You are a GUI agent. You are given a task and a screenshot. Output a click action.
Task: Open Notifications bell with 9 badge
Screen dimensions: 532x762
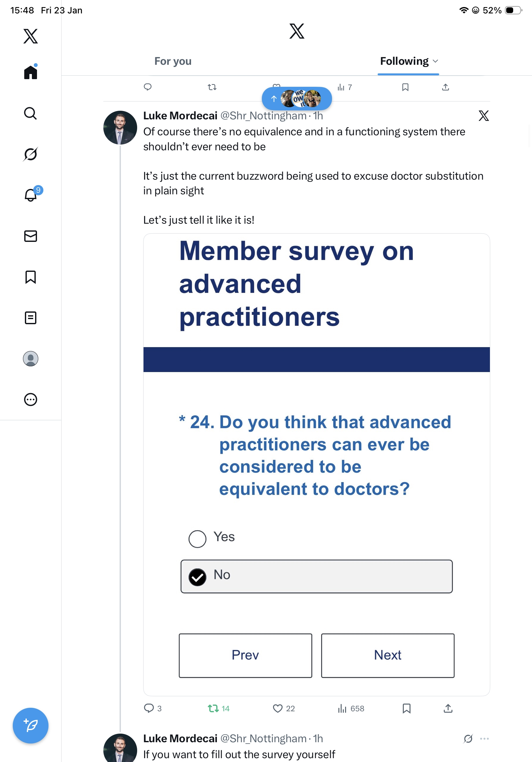(31, 195)
